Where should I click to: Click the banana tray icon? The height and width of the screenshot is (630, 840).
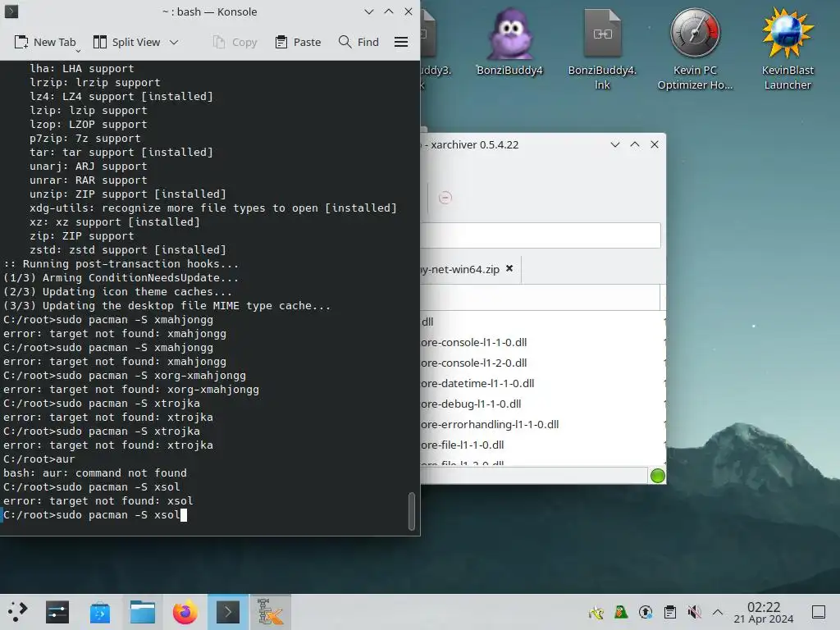tap(596, 612)
